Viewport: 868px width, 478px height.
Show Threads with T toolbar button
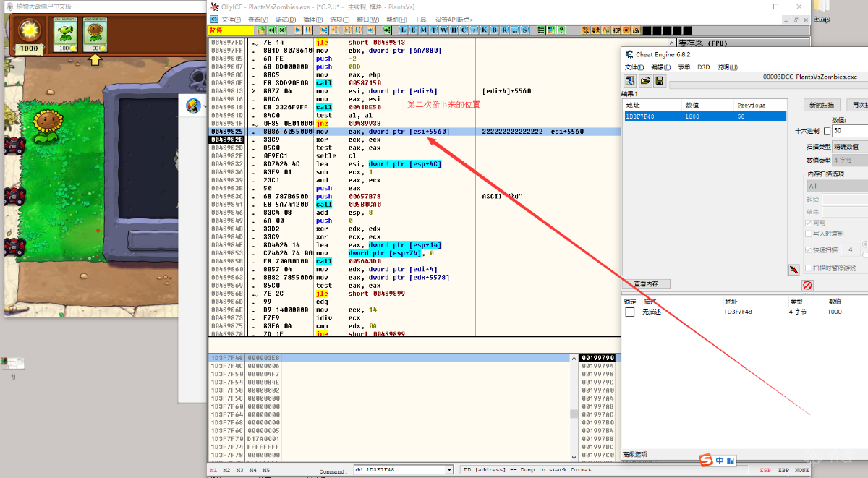point(433,30)
